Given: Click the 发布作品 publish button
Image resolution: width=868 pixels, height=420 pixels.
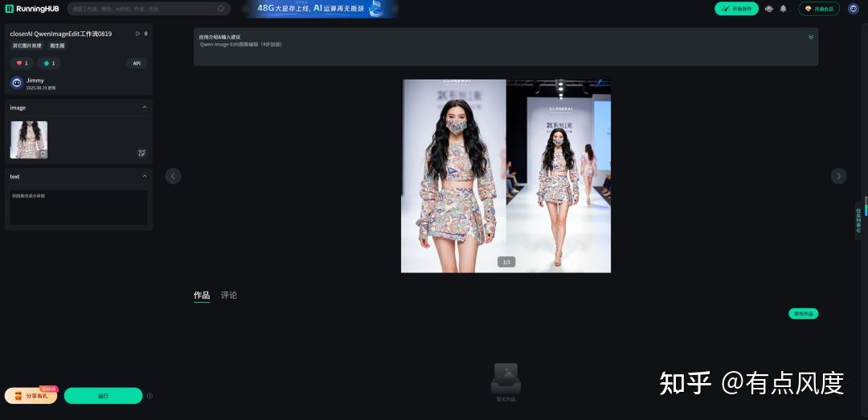Looking at the screenshot, I should click(803, 314).
